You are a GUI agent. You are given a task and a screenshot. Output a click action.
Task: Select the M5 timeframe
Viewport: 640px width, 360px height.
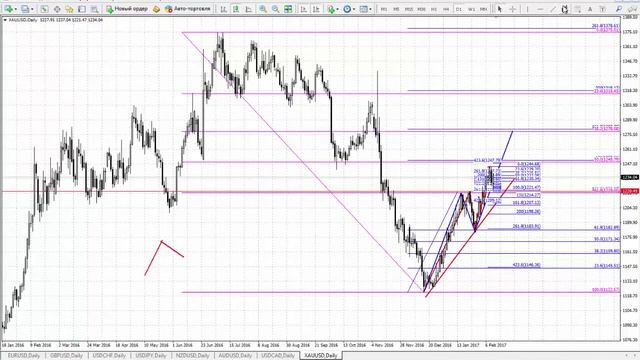coord(396,9)
